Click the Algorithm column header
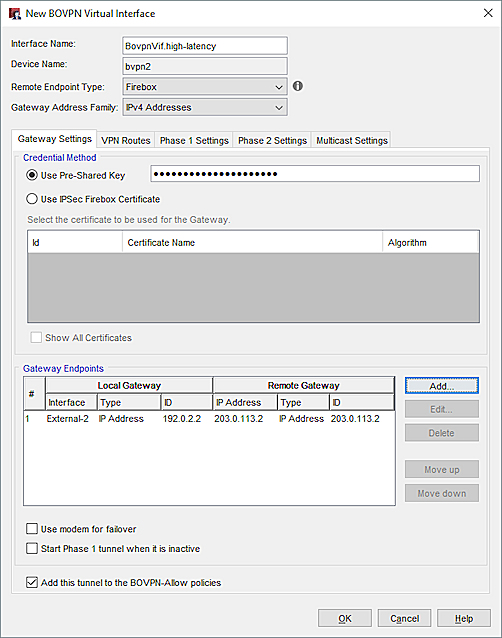 430,243
